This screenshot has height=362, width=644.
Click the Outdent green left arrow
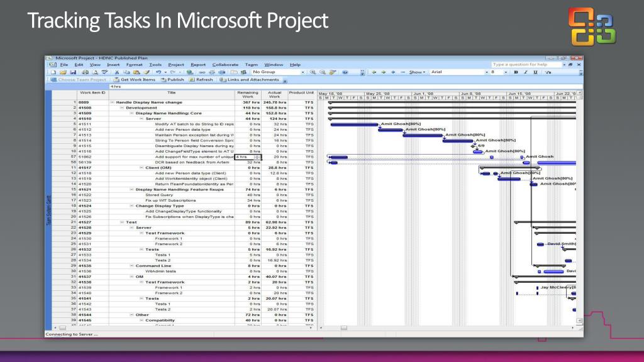(x=374, y=72)
